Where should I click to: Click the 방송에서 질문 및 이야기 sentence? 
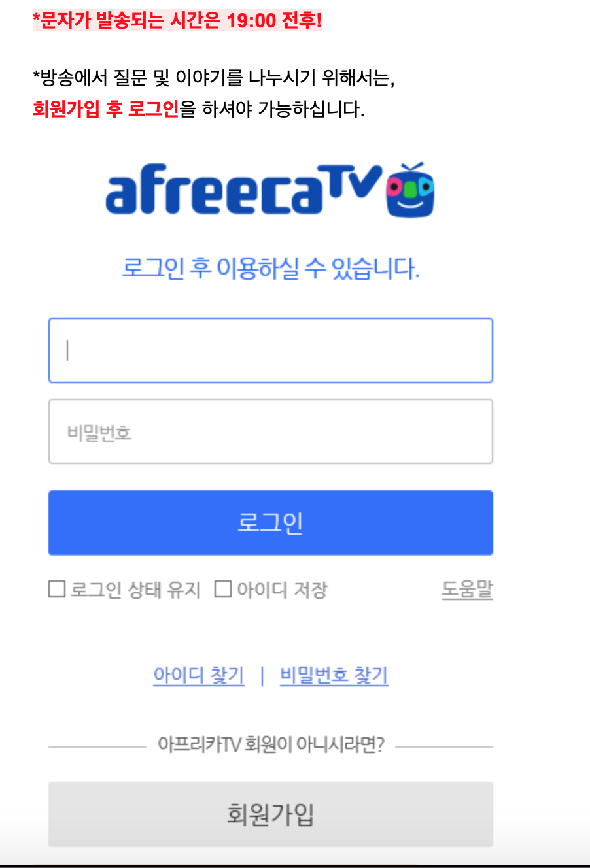coord(214,78)
